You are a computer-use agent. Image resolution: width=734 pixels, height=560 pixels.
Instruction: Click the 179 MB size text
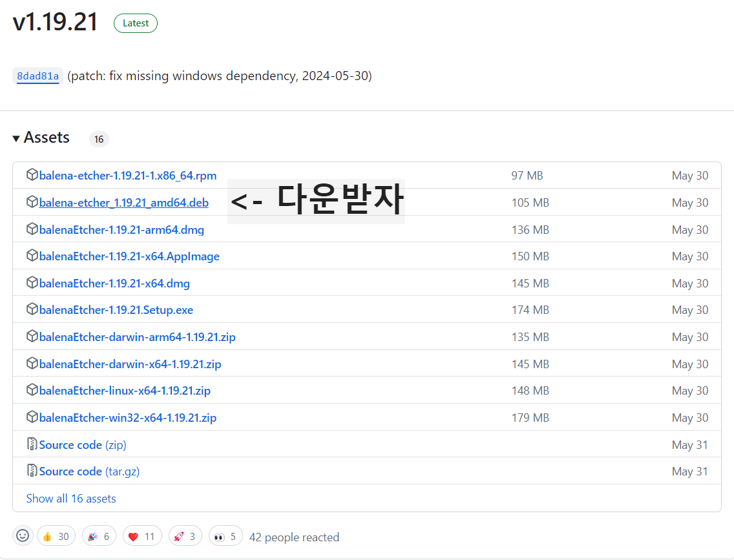click(530, 418)
